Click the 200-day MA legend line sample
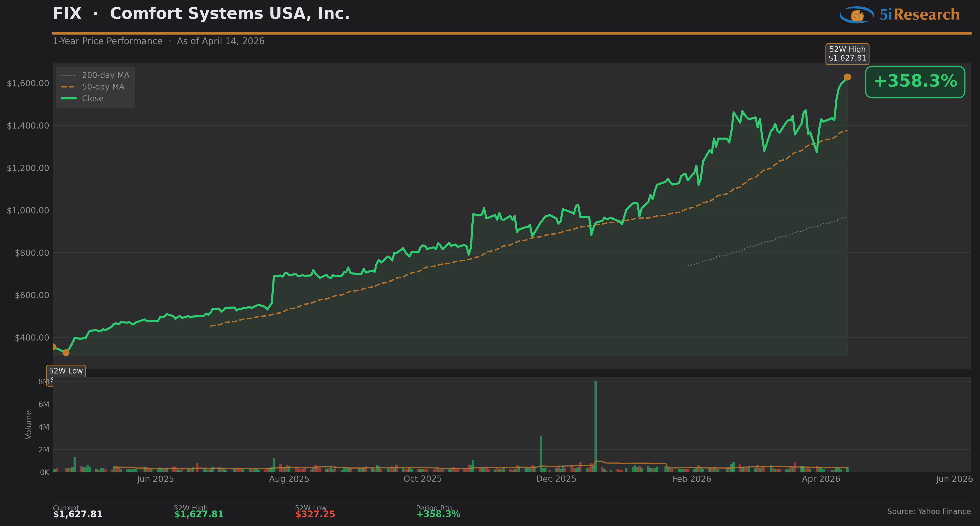Image resolution: width=980 pixels, height=526 pixels. click(x=68, y=75)
